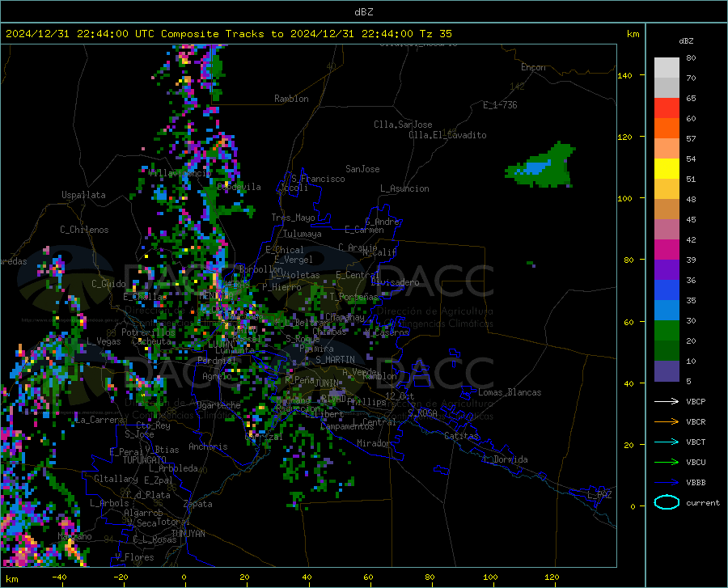Click the cyan VBCT arrow in legend
The height and width of the screenshot is (588, 728).
[x=667, y=442]
